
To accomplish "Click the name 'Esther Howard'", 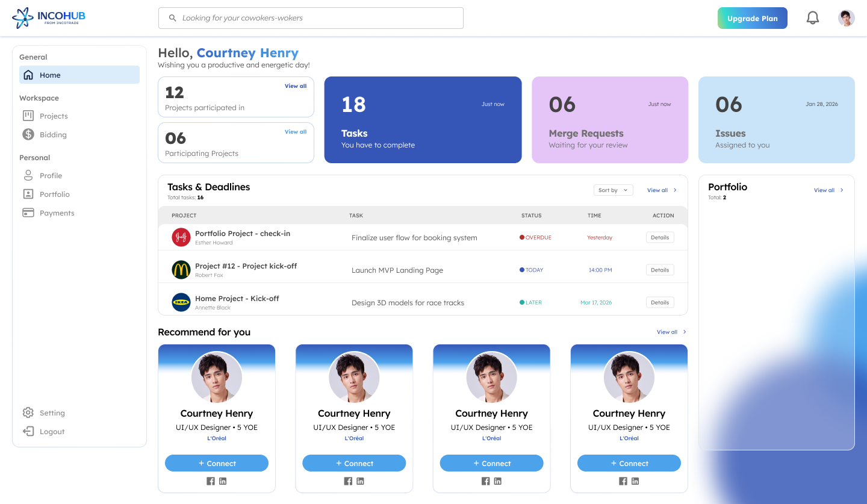I will [214, 243].
